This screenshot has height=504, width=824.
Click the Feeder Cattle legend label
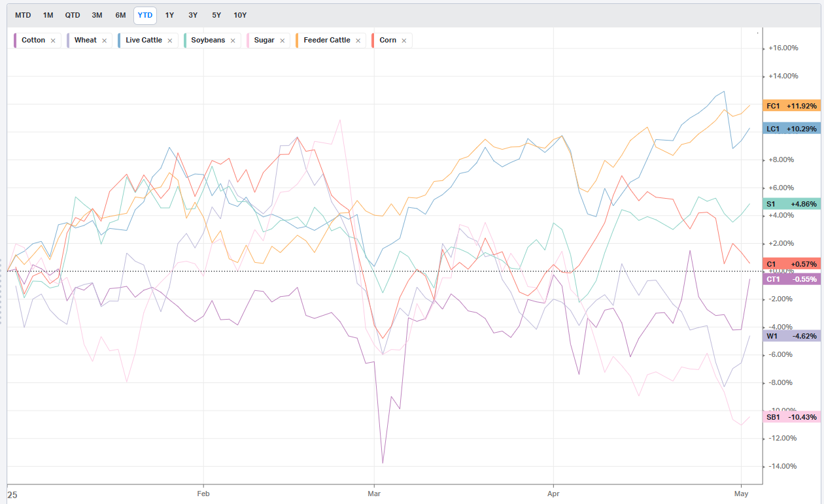[327, 40]
